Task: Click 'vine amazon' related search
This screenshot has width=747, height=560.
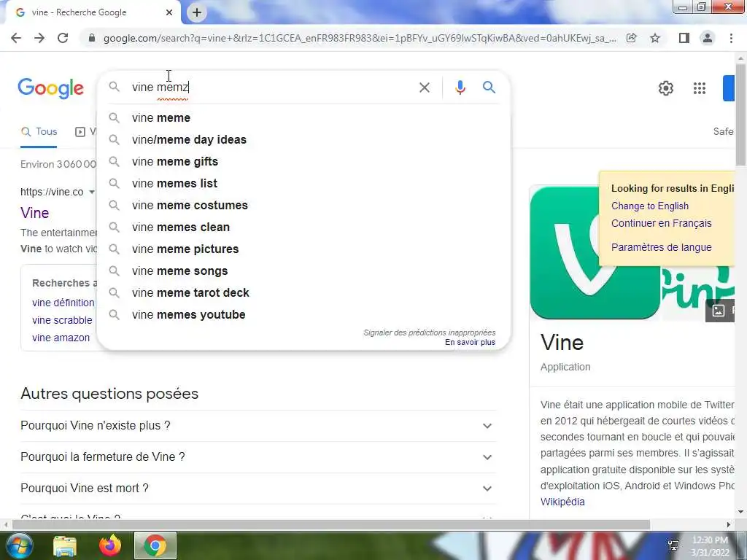Action: [x=61, y=338]
